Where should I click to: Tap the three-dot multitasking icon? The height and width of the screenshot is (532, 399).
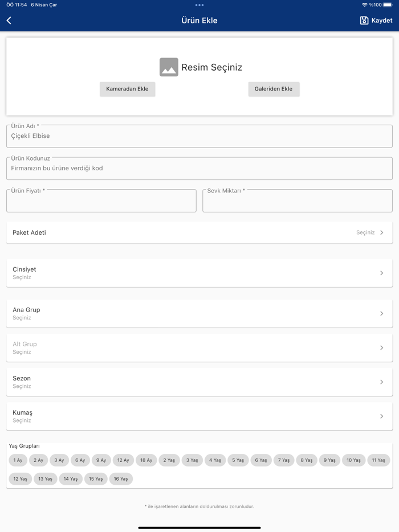199,5
